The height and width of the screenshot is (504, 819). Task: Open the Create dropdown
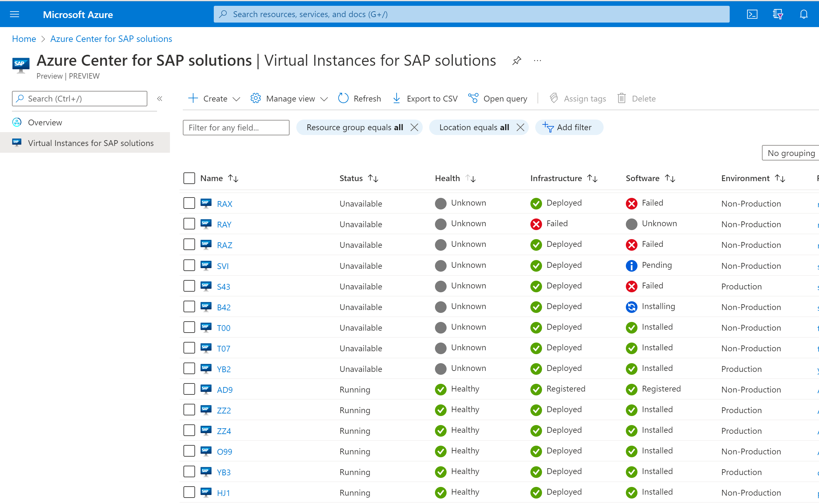[x=213, y=98]
